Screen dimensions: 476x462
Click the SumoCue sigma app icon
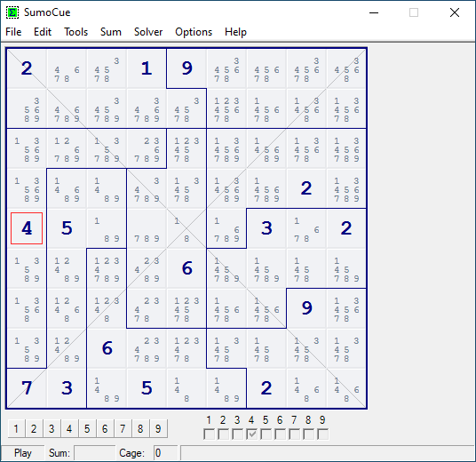click(12, 12)
